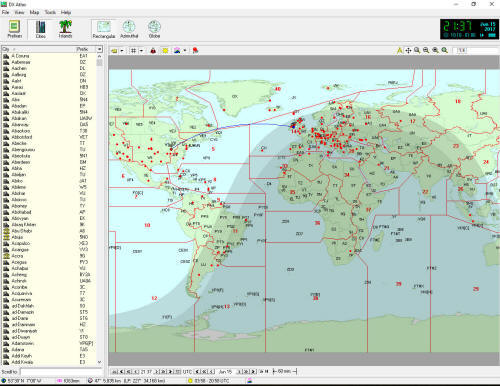The width and height of the screenshot is (500, 386).
Task: Step date forward with bold right arrow
Action: pyautogui.click(x=254, y=371)
